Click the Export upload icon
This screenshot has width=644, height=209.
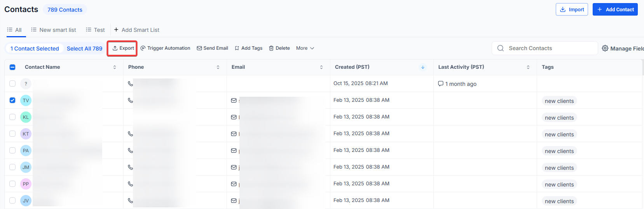pos(115,48)
